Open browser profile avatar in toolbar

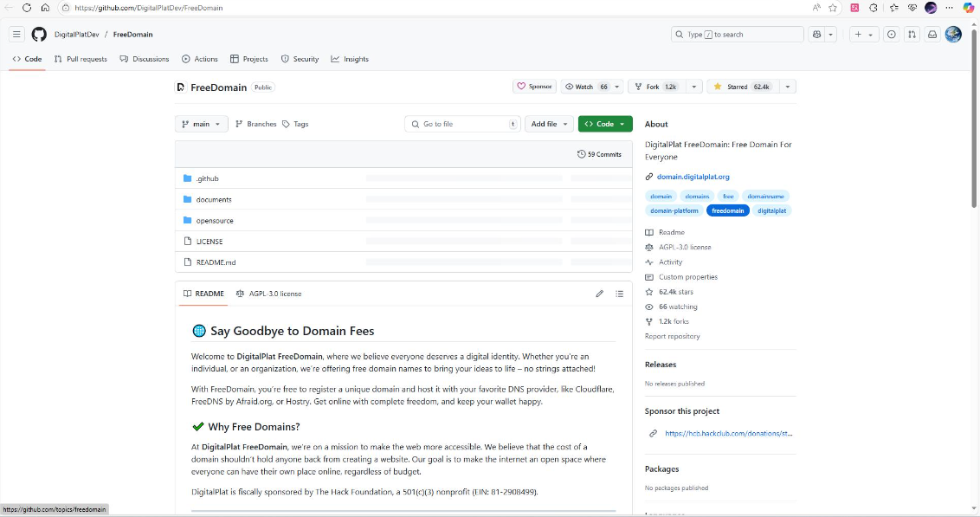coord(931,8)
